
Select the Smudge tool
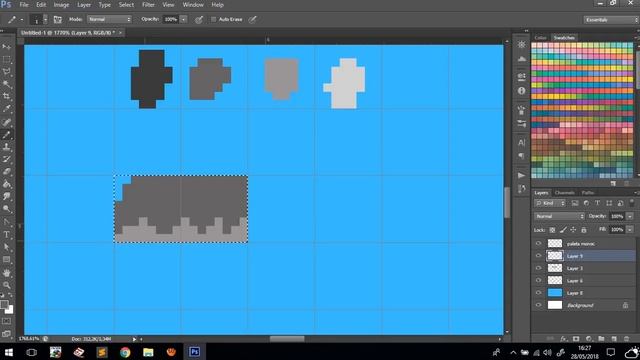(x=7, y=197)
